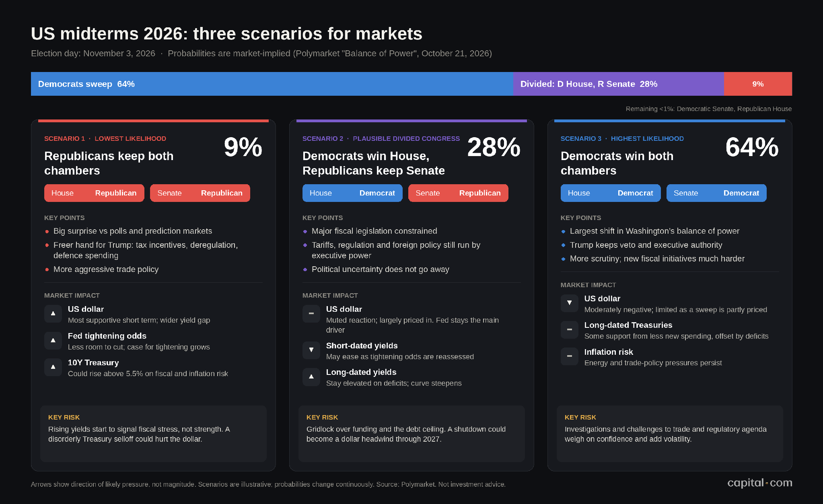Click 'Big surprise vs polls and prediction markets'
This screenshot has width=823, height=504.
pos(133,231)
